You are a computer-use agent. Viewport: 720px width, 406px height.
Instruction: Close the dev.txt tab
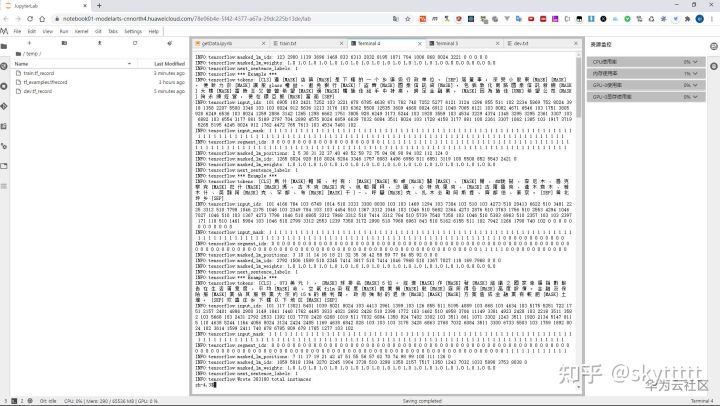pos(576,43)
